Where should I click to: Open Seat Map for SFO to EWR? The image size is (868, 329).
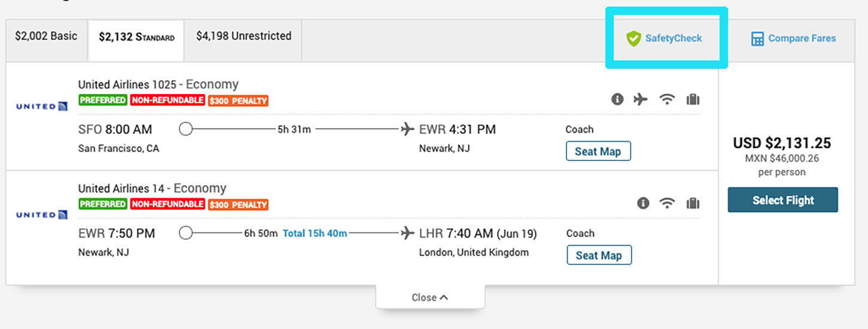pos(598,151)
